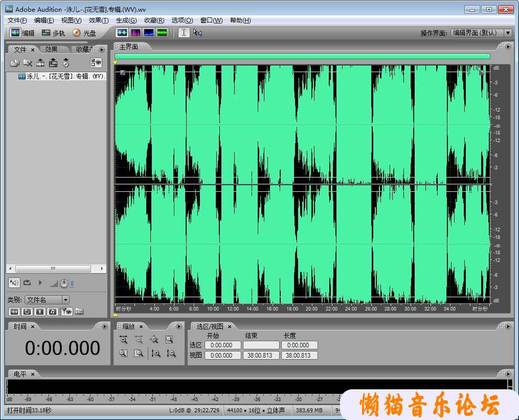Toggle Auto-Play speaker button in Files panel
The image size is (519, 420).
pos(14,282)
